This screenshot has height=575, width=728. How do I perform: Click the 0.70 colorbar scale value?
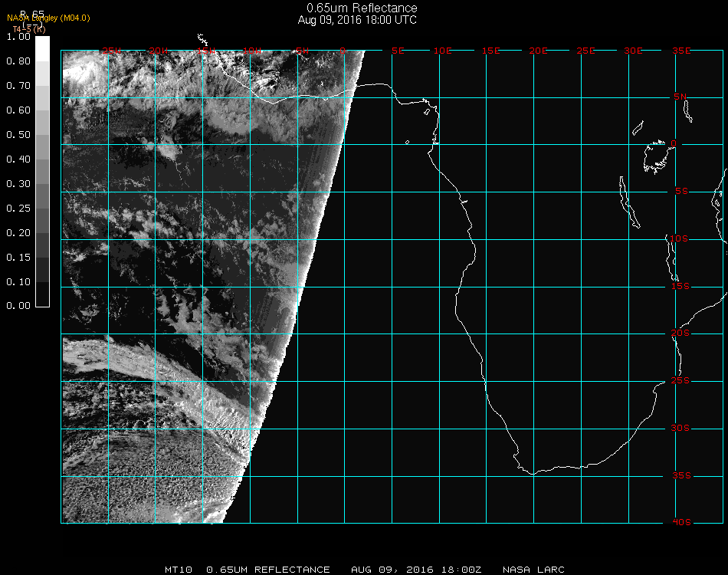pos(18,86)
